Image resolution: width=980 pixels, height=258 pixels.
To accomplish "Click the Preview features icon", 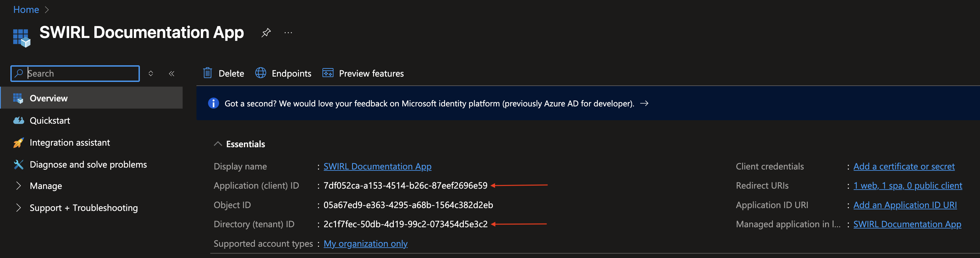I will click(x=328, y=73).
